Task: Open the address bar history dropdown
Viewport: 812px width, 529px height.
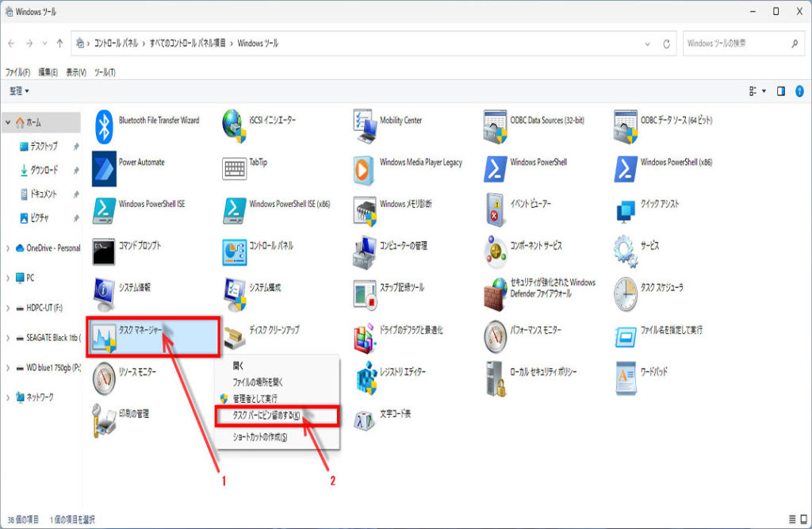Action: pyautogui.click(x=647, y=44)
